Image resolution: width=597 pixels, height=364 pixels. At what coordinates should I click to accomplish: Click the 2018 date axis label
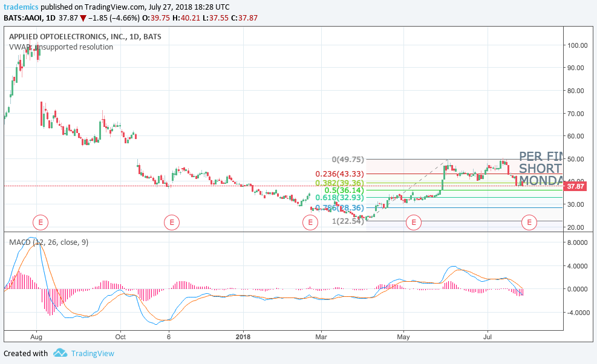(243, 337)
